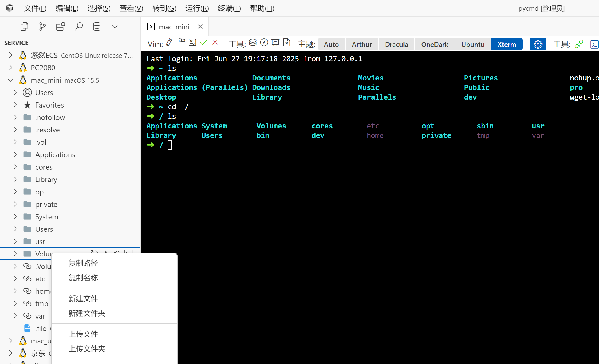
Task: Click the Vim flag icon
Action: (181, 43)
